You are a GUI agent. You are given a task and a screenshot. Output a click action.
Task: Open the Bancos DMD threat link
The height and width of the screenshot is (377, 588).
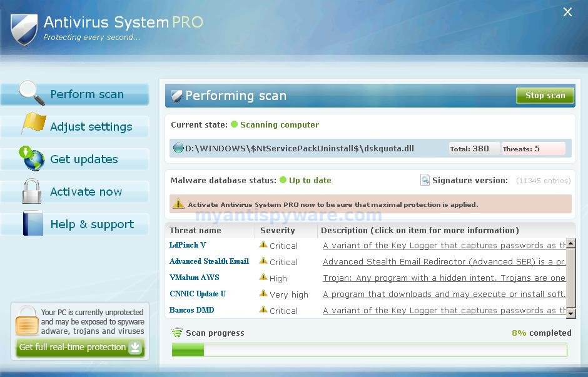191,310
